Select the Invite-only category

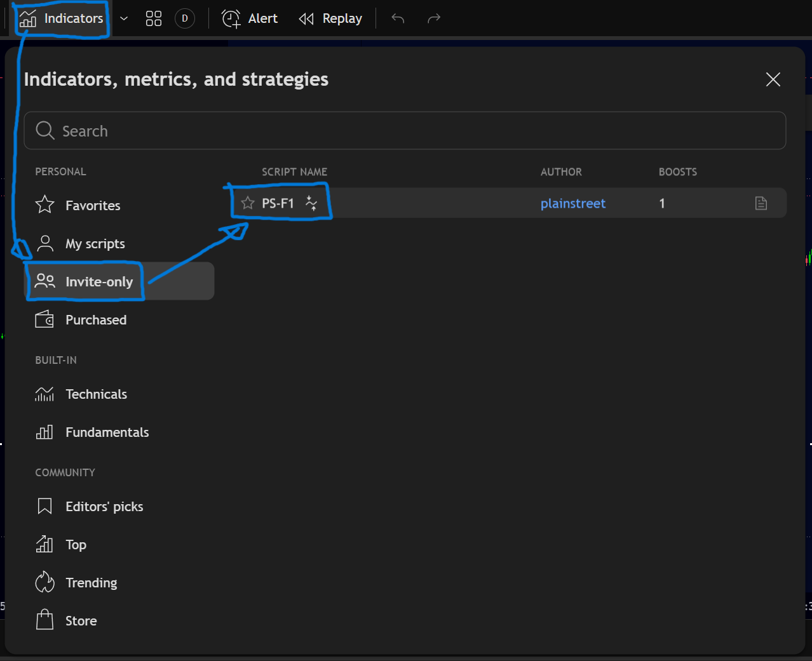click(119, 281)
